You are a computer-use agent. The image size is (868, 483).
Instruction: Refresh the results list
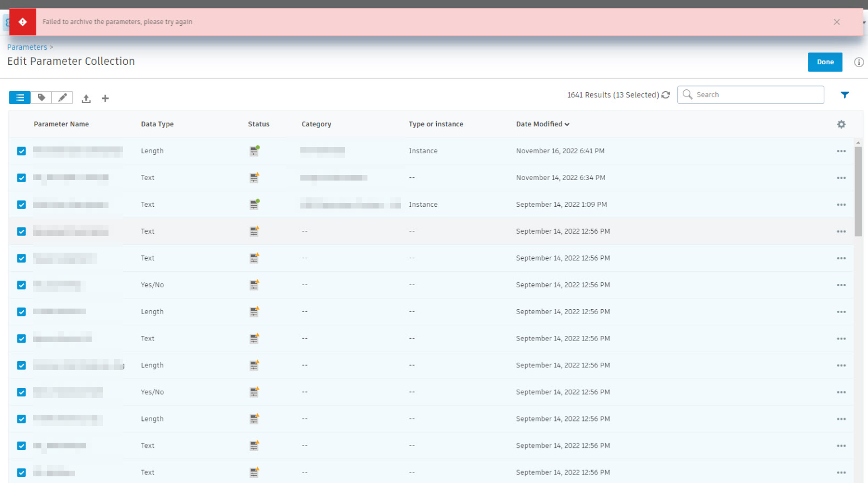pos(665,95)
